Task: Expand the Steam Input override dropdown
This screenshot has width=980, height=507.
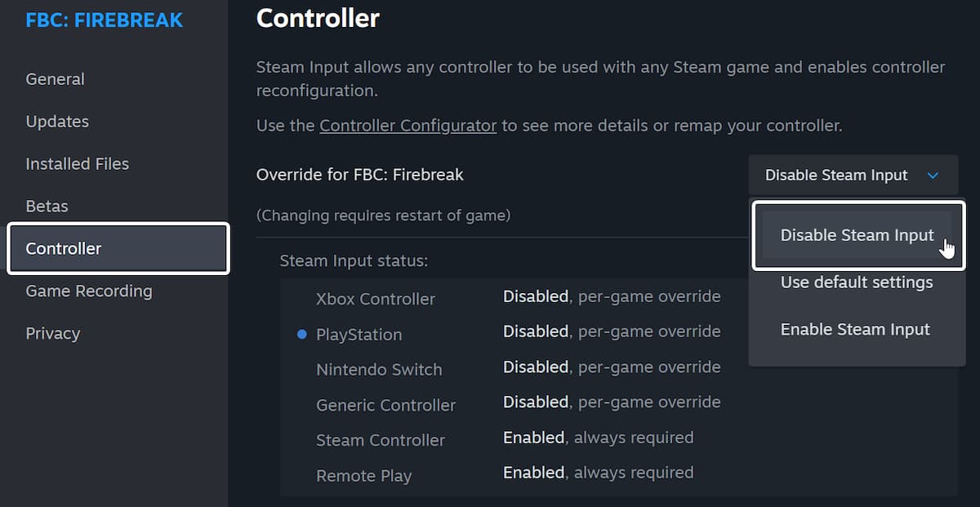Action: click(852, 176)
